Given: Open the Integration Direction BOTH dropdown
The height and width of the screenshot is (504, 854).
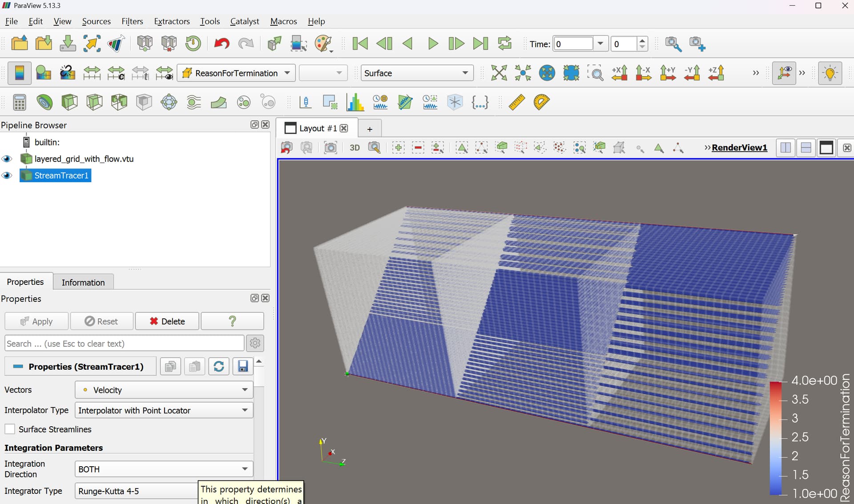Looking at the screenshot, I should [164, 469].
